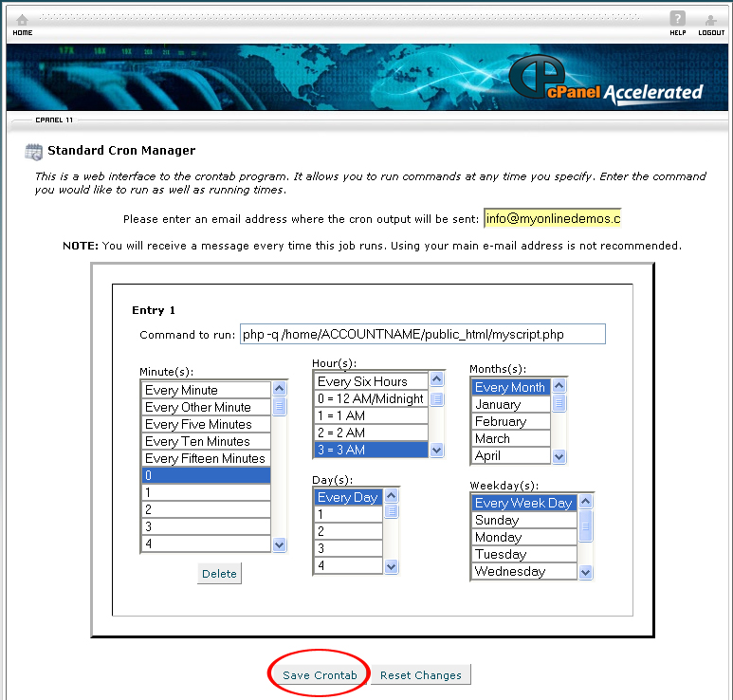Image resolution: width=733 pixels, height=700 pixels.
Task: Select minute 2 in Minutes list
Action: pyautogui.click(x=206, y=509)
